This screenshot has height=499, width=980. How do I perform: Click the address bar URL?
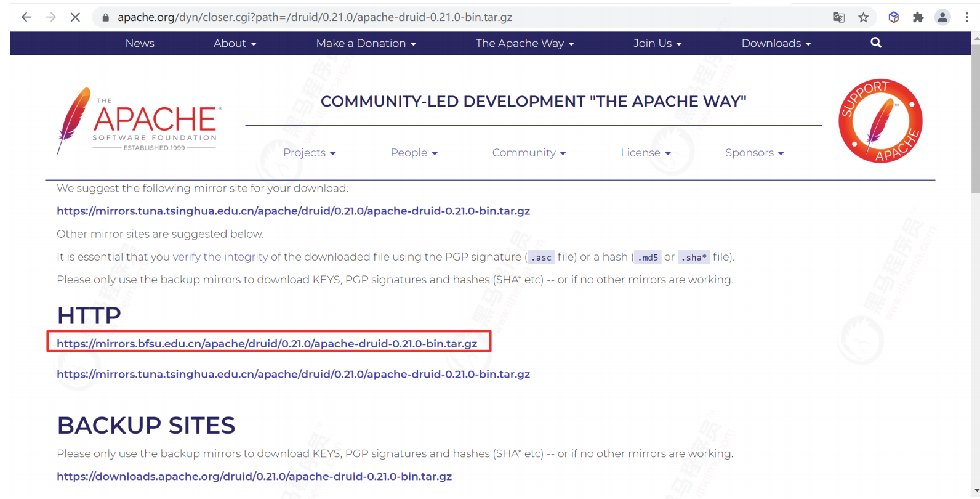315,17
